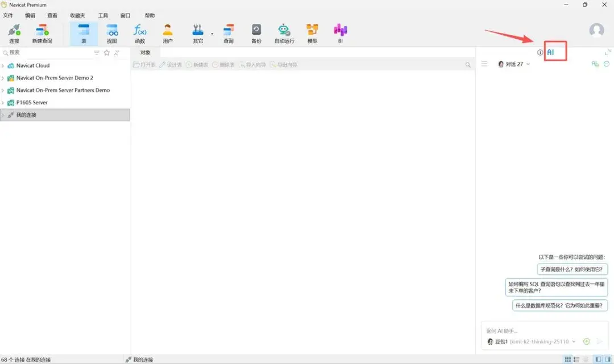This screenshot has width=614, height=364.
Task: Click the user avatar profile icon
Action: [596, 30]
